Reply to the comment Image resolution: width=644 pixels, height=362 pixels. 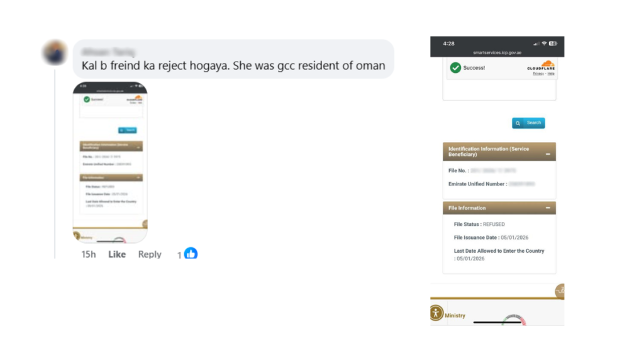[150, 255]
